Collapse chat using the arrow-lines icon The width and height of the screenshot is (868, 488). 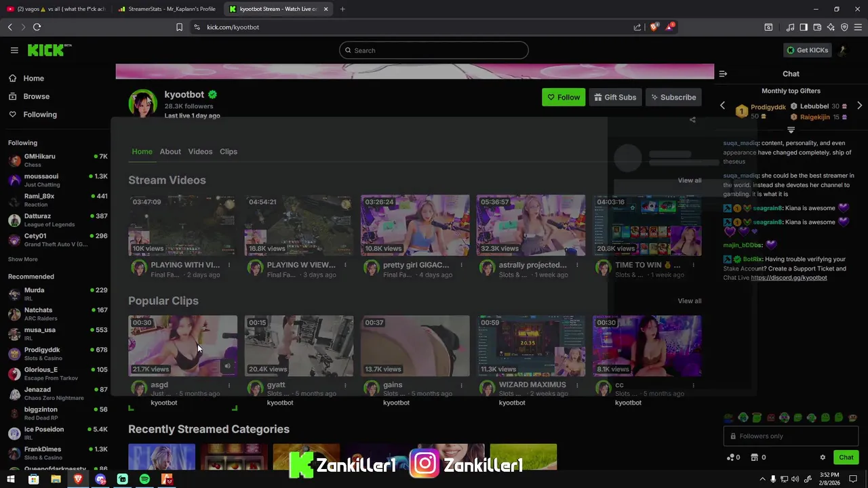click(x=723, y=74)
